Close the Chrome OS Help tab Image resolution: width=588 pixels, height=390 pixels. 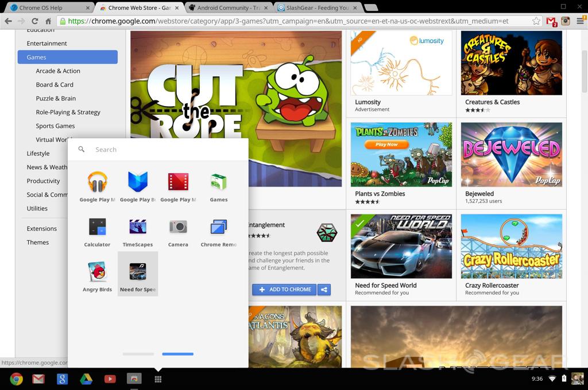[88, 7]
